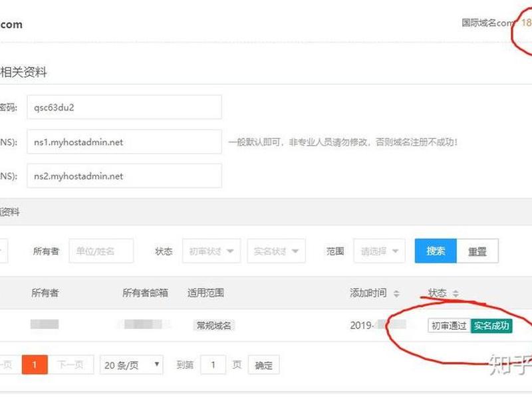Open the 初审状态 dropdown

[211, 251]
